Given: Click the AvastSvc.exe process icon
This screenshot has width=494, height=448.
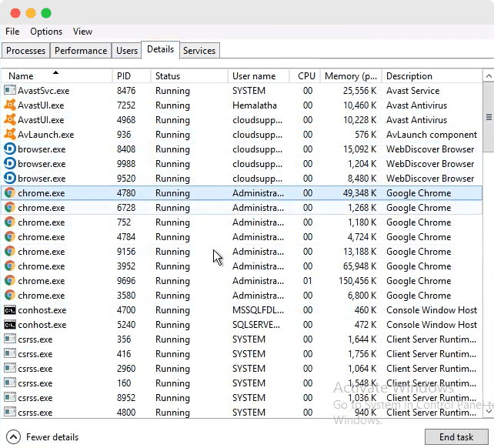Looking at the screenshot, I should pos(10,91).
